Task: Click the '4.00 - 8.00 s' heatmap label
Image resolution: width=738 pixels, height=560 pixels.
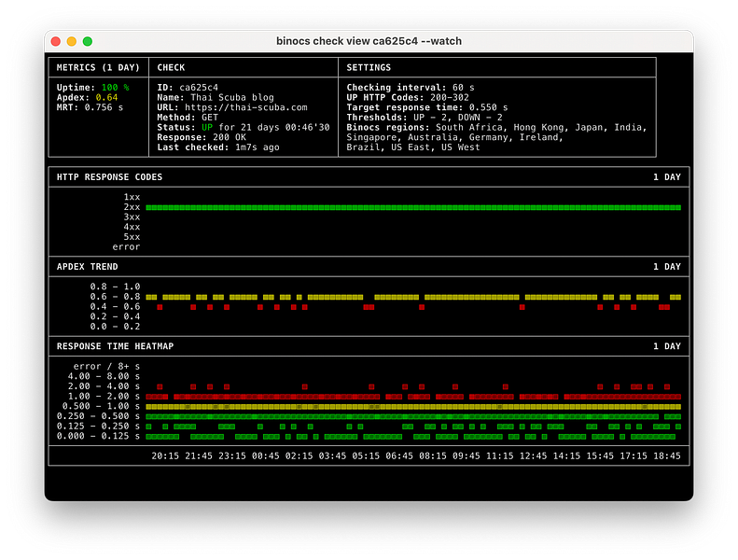Action: tap(104, 376)
